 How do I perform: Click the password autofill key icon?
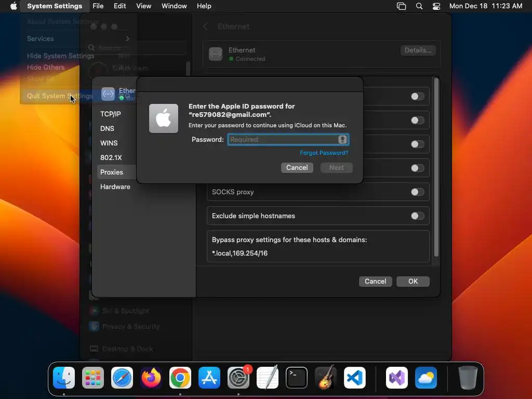(343, 139)
